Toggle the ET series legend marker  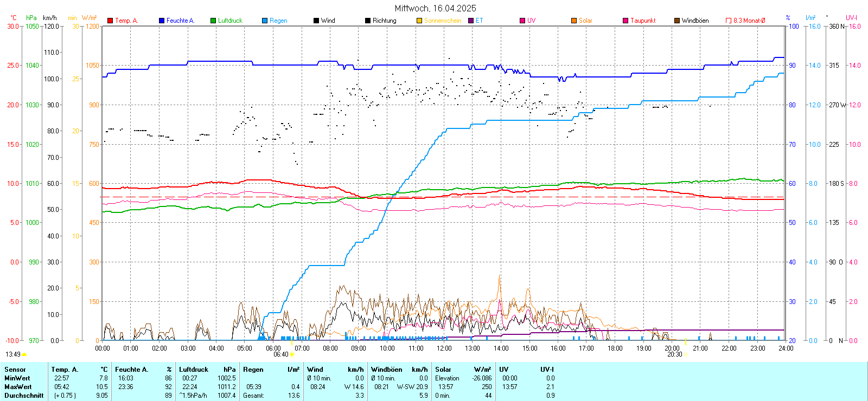click(x=471, y=21)
